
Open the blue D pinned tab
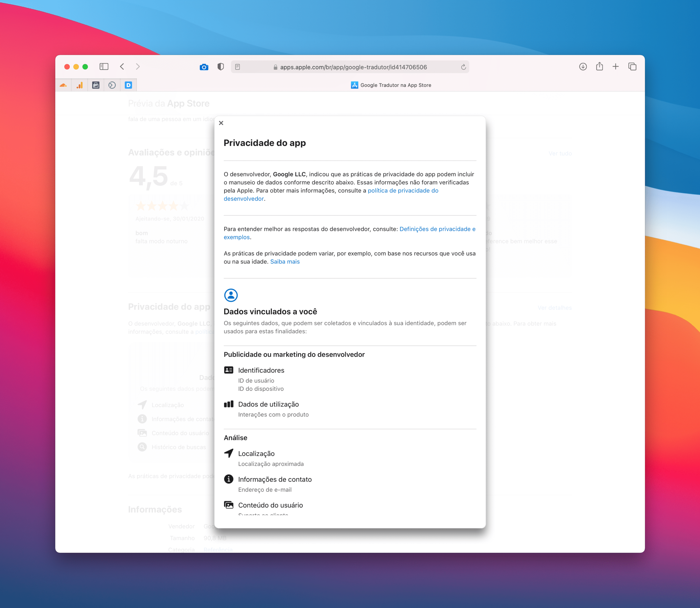point(128,85)
